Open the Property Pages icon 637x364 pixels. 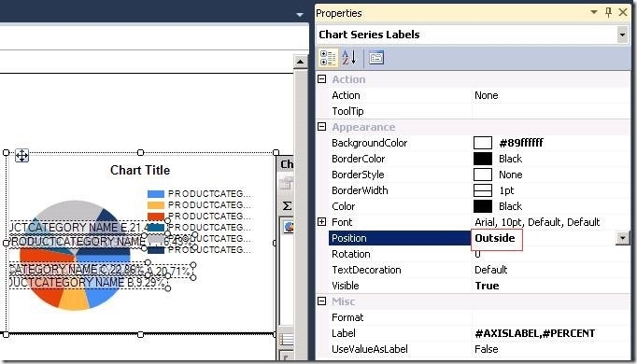tap(376, 58)
